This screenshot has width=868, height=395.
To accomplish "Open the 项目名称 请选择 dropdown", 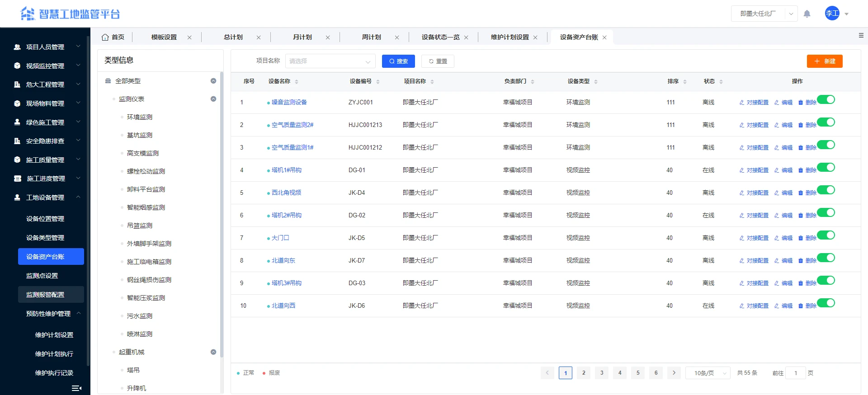I will tap(330, 61).
